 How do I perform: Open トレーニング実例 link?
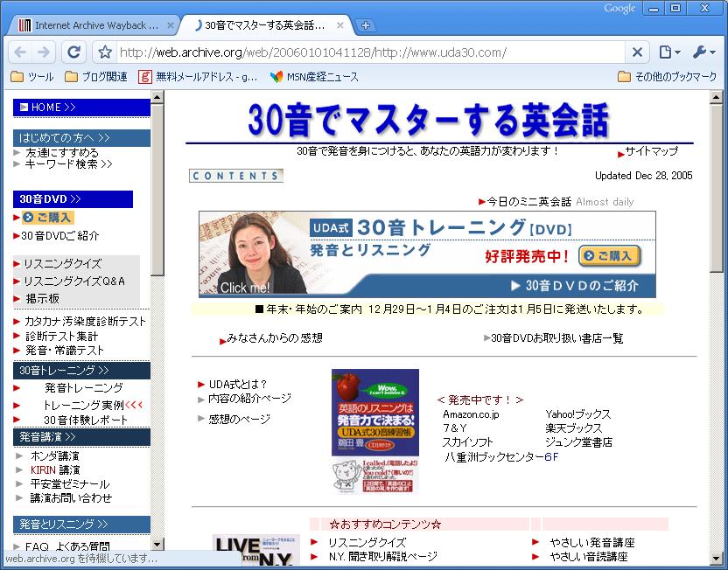(84, 406)
